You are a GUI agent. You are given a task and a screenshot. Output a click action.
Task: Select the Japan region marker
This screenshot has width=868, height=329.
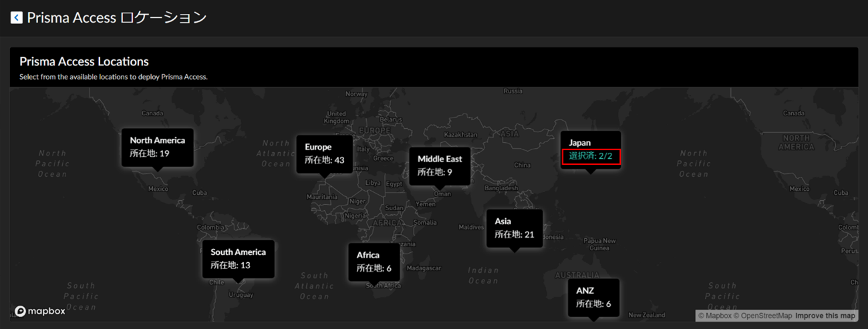(591, 150)
